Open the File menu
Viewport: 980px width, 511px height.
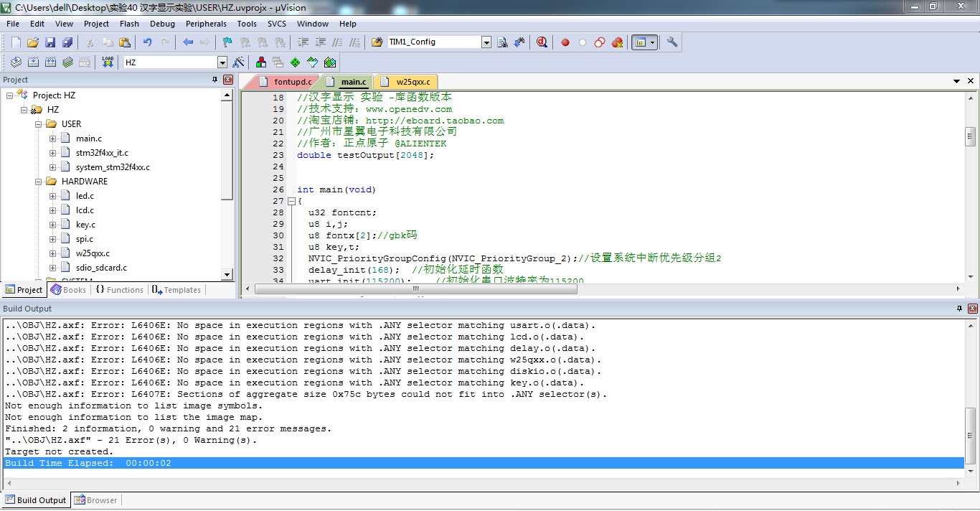tap(13, 24)
